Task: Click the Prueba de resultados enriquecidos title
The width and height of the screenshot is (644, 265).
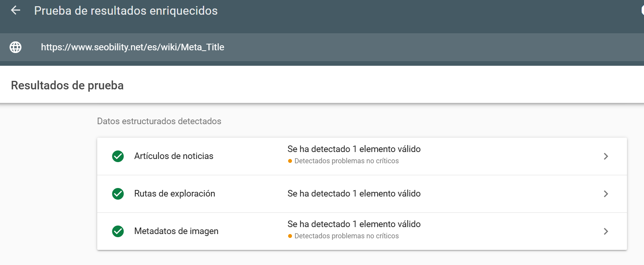Action: [126, 11]
